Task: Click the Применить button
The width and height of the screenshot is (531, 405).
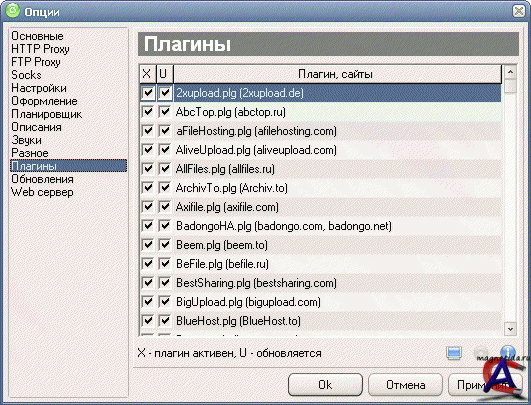Action: coord(485,385)
